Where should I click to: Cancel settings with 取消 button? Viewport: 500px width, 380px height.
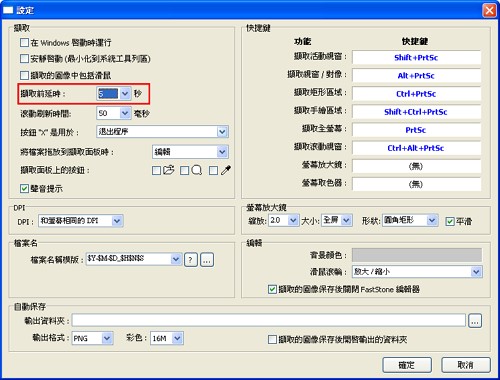pyautogui.click(x=466, y=365)
